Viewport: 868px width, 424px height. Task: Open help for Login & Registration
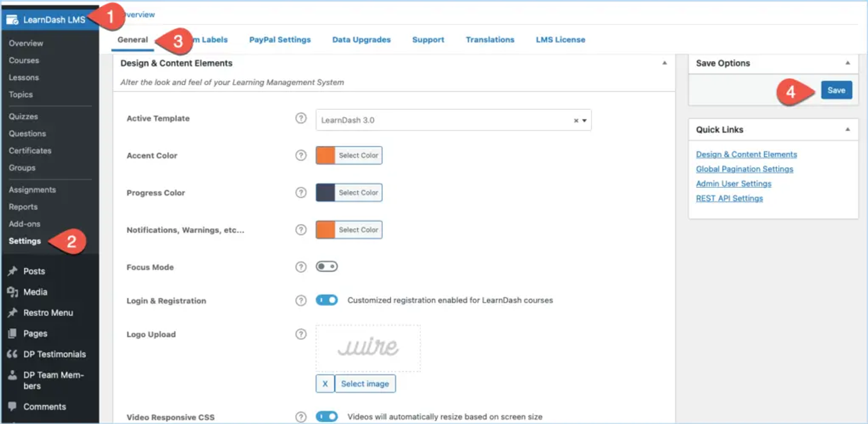click(301, 301)
